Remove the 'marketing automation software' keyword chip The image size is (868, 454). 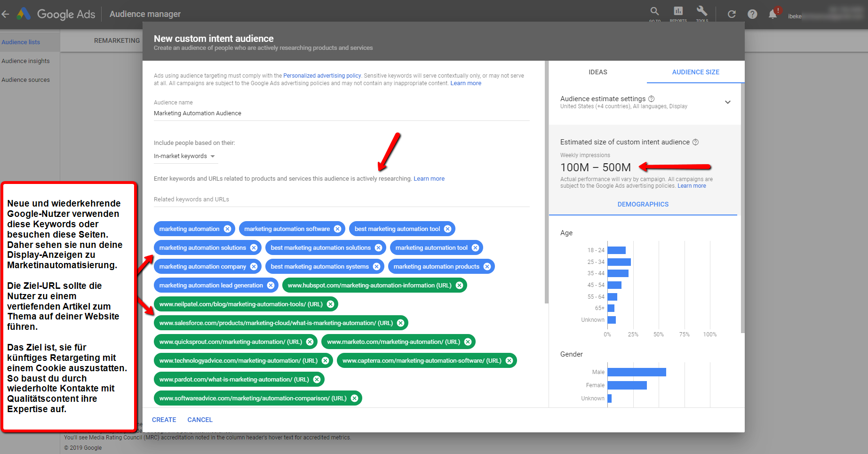(x=338, y=229)
